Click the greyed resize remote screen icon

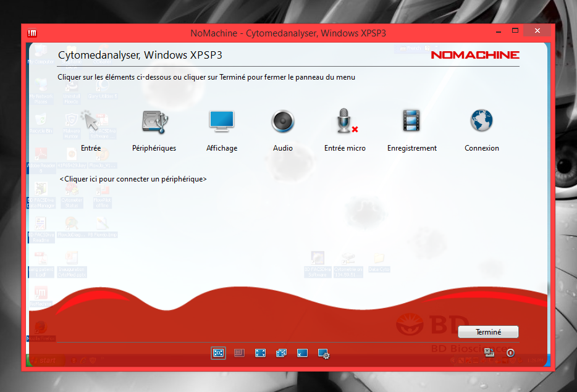(x=239, y=353)
